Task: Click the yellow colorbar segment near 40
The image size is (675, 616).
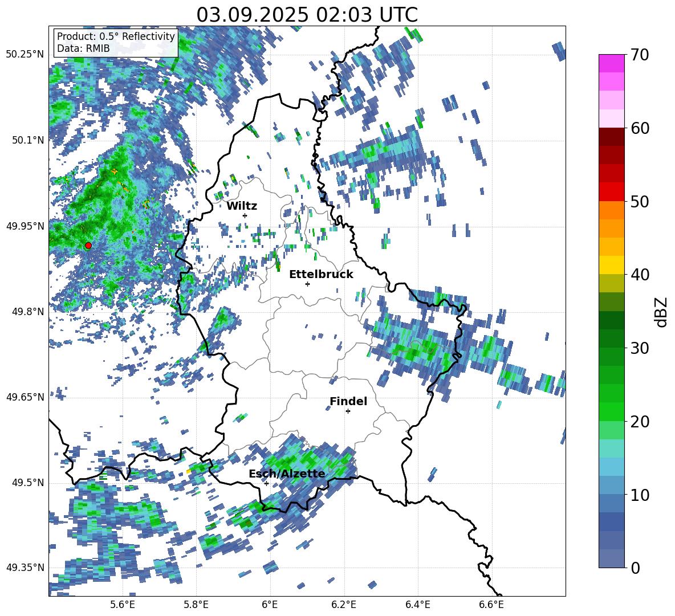Action: (611, 265)
